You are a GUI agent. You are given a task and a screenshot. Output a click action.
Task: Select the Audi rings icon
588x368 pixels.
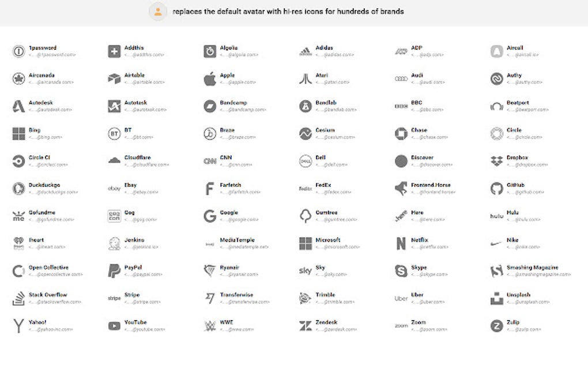click(x=401, y=78)
